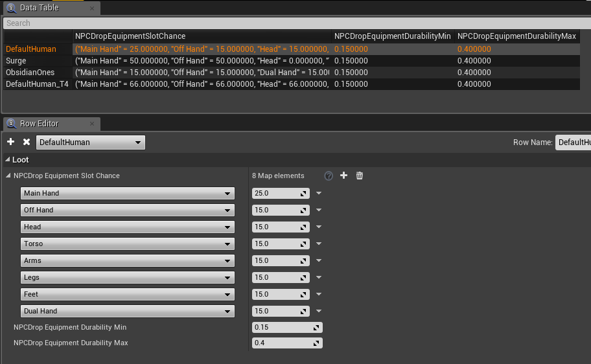Open Main Hand element options arrow

point(319,193)
